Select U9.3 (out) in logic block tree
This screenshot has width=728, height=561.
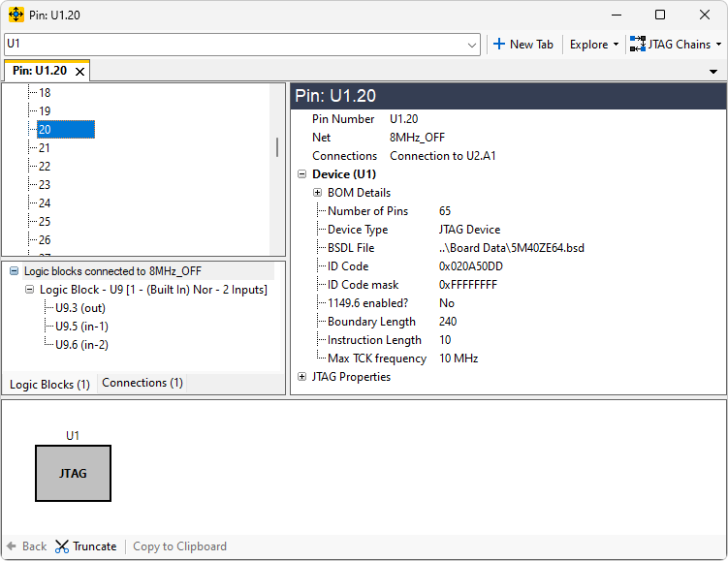coord(79,308)
